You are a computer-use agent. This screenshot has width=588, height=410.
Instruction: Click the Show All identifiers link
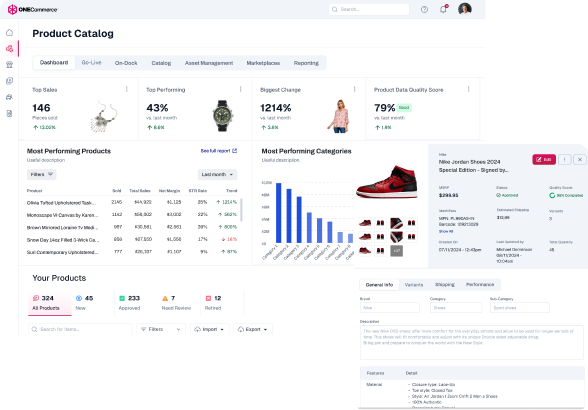click(446, 231)
